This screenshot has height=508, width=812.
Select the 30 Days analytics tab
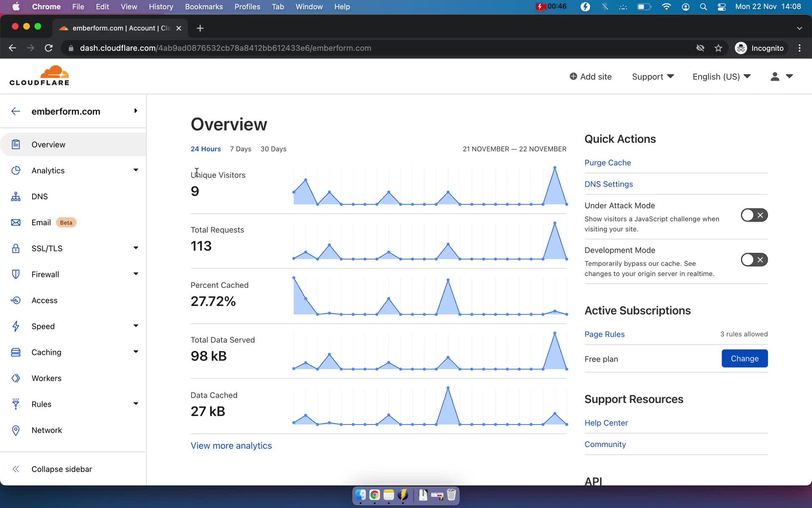(273, 149)
